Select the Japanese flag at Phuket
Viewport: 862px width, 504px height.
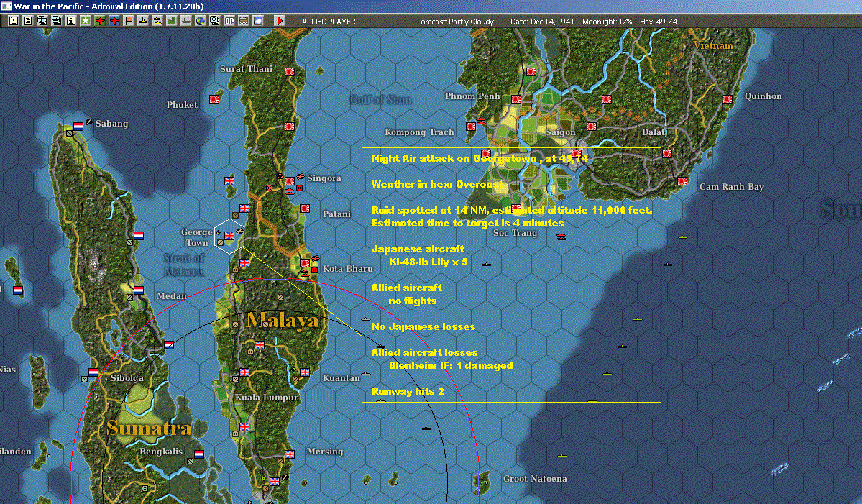coord(214,99)
